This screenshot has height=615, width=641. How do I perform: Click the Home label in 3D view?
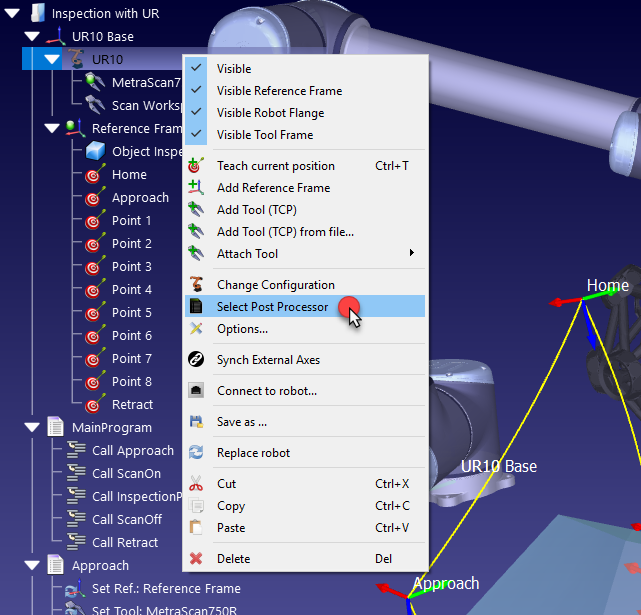[607, 286]
